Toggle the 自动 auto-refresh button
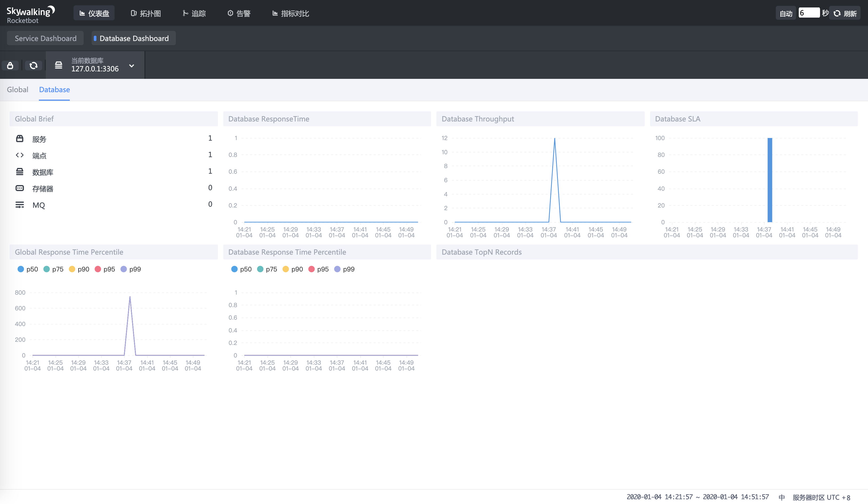The image size is (868, 504). 786,13
